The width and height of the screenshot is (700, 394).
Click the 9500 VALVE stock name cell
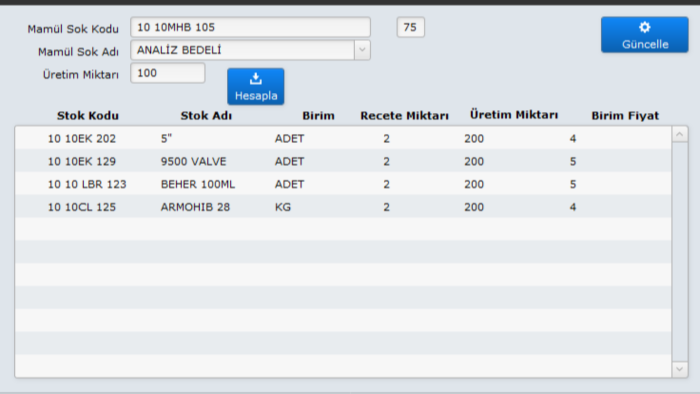tap(193, 161)
